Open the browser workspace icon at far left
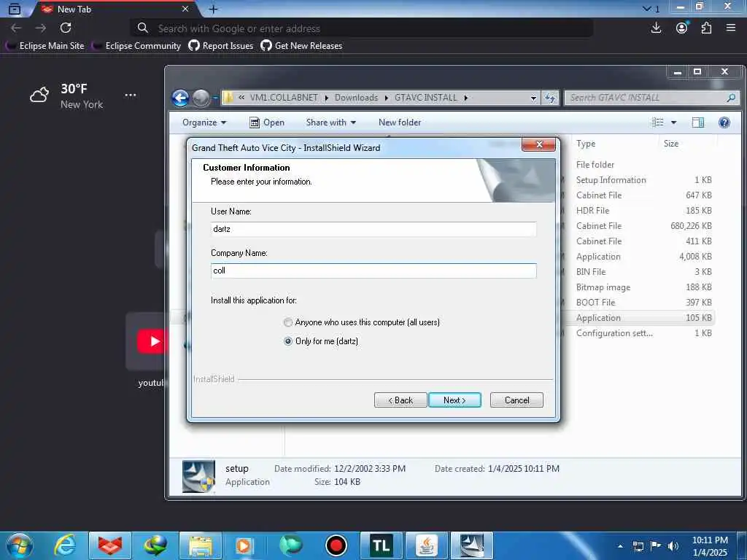This screenshot has width=747, height=560. [x=15, y=9]
